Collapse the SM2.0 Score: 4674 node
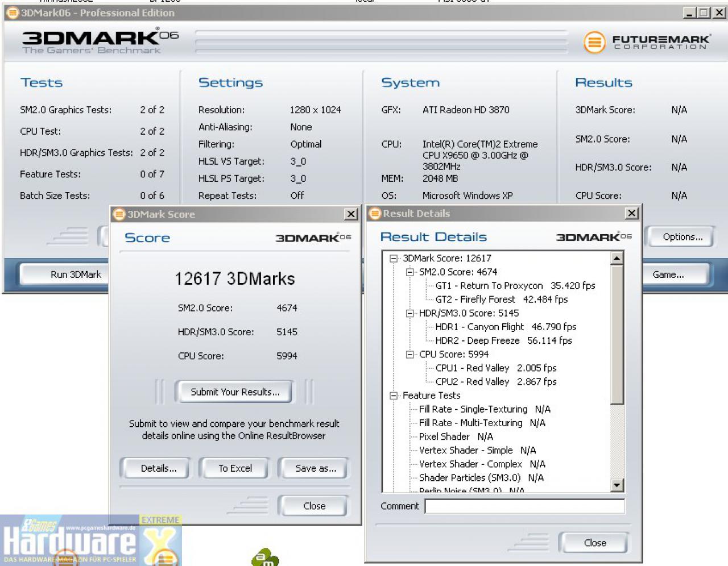728x566 pixels. 409,272
